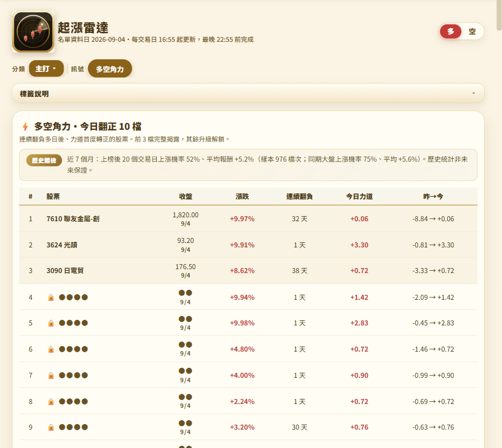Click the lock icon in row 9
The width and height of the screenshot is (502, 448).
tap(51, 427)
